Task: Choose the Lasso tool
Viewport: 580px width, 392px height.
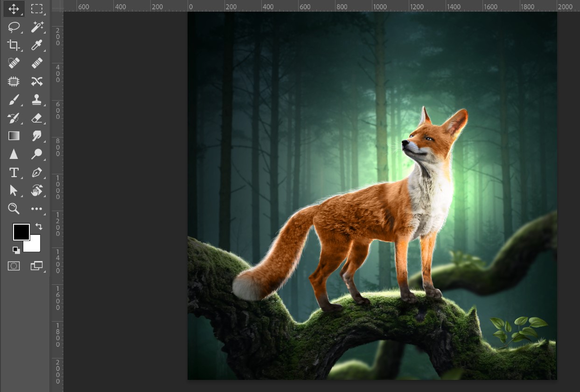Action: pos(14,27)
